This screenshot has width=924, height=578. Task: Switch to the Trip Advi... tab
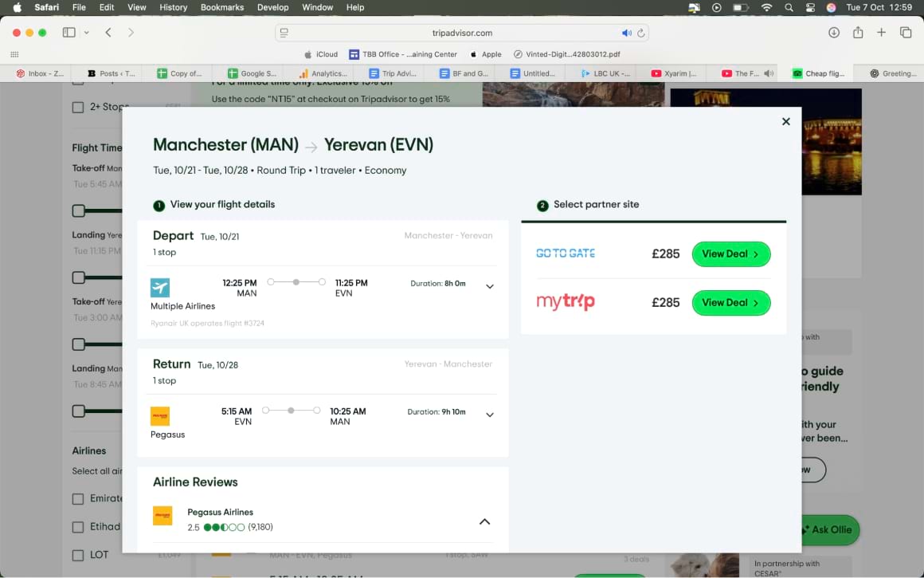point(394,73)
